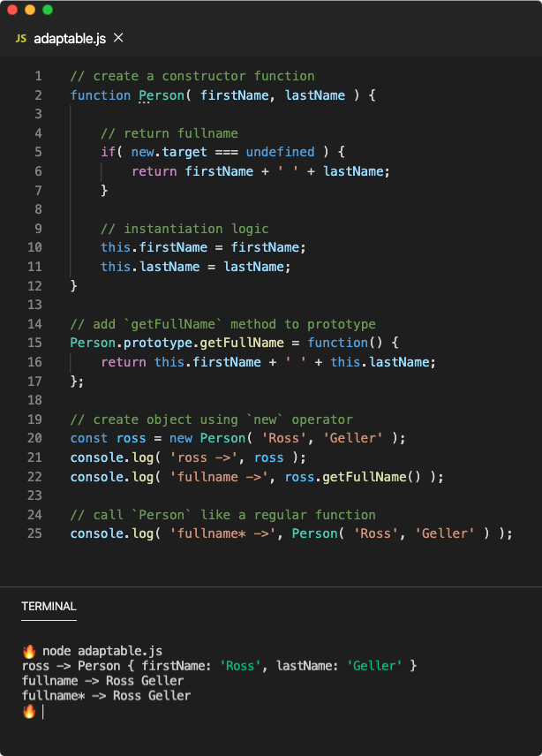Click the yellow minimize window button
The image size is (542, 756).
30,10
